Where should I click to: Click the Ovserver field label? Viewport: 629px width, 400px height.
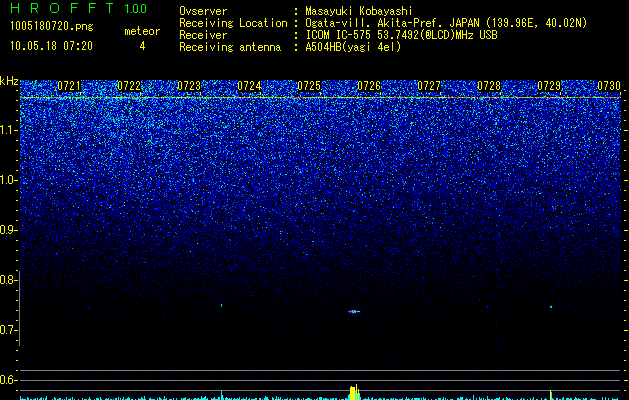[x=203, y=11]
